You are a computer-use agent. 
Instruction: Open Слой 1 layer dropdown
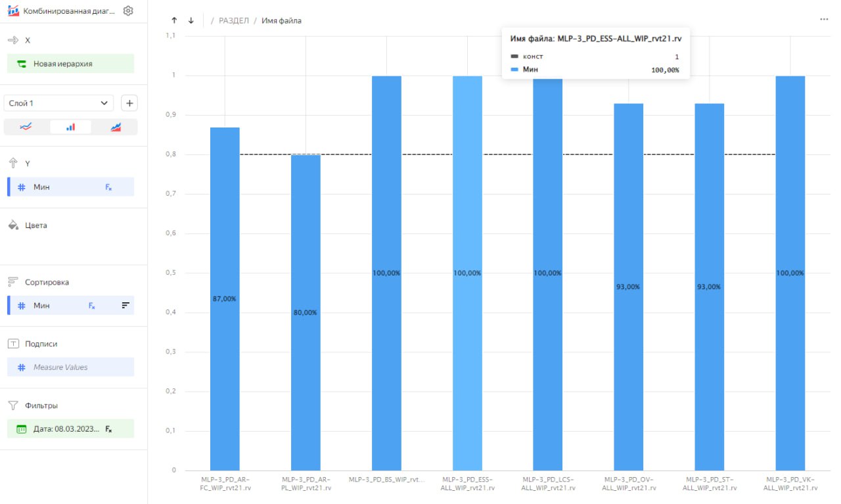[x=58, y=103]
